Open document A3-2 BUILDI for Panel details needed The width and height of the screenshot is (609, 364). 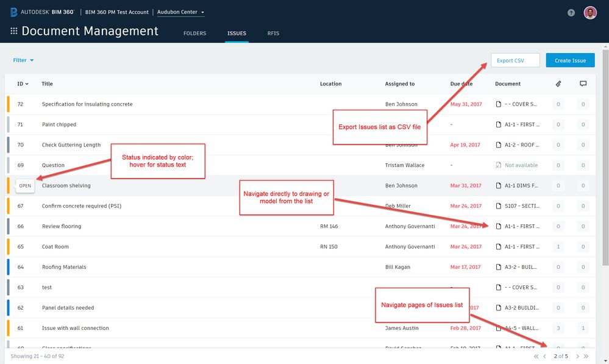tap(522, 308)
